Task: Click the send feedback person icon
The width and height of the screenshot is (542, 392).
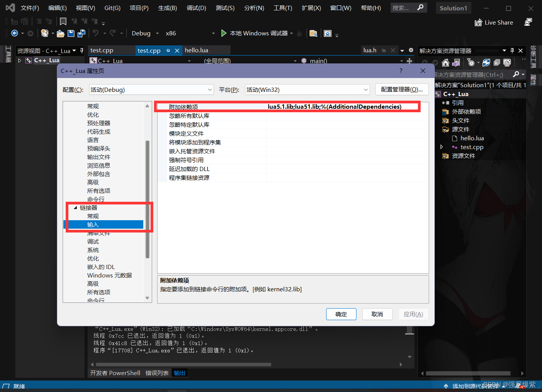Action: (x=529, y=22)
